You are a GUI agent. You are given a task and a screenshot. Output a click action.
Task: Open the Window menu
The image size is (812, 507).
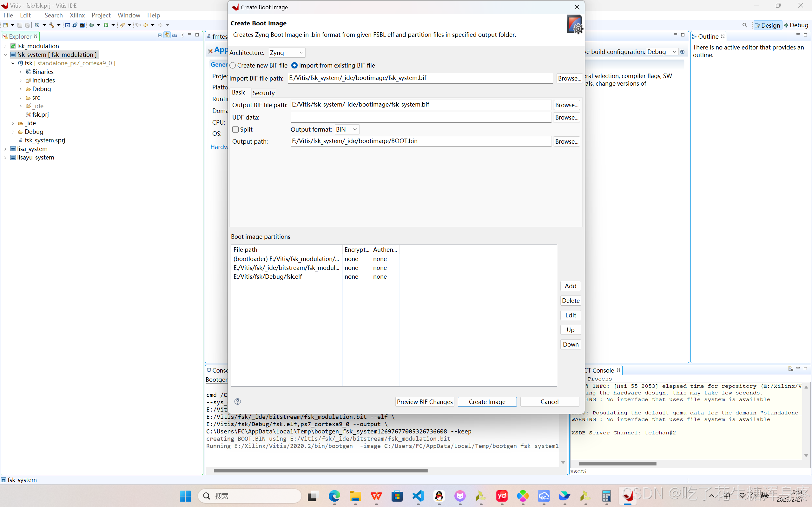coord(129,15)
